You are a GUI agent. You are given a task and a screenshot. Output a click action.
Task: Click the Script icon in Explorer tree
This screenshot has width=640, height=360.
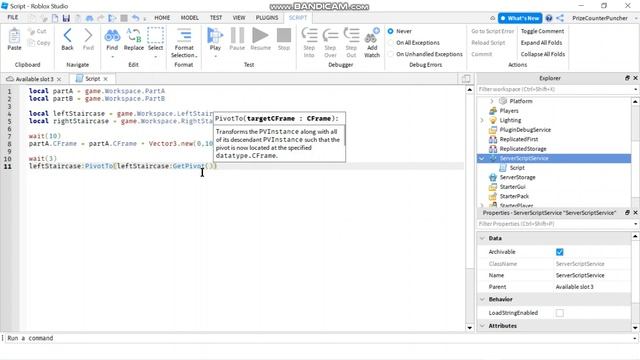pos(503,168)
